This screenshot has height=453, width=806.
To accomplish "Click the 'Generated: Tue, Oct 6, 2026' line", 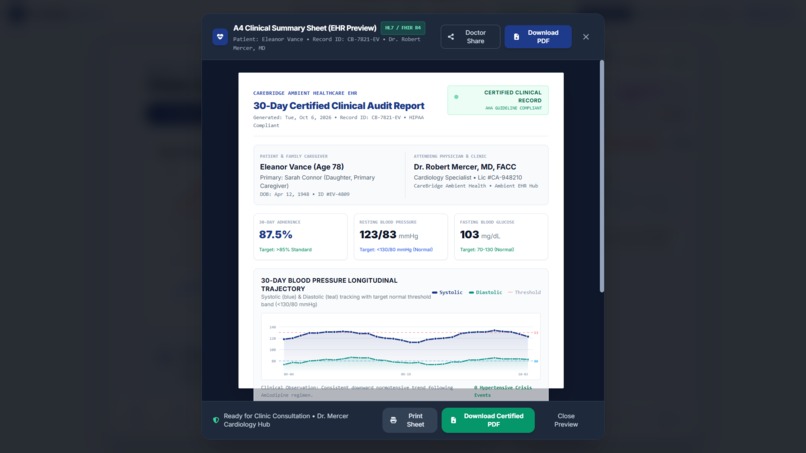I will [x=338, y=121].
